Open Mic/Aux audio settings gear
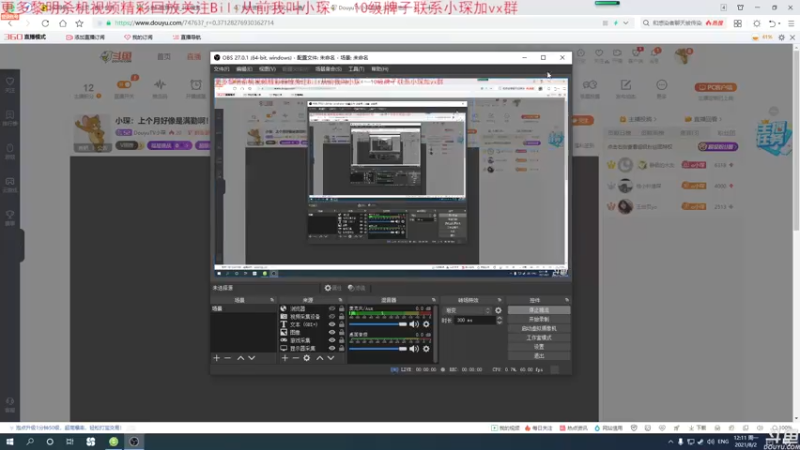 click(x=426, y=324)
